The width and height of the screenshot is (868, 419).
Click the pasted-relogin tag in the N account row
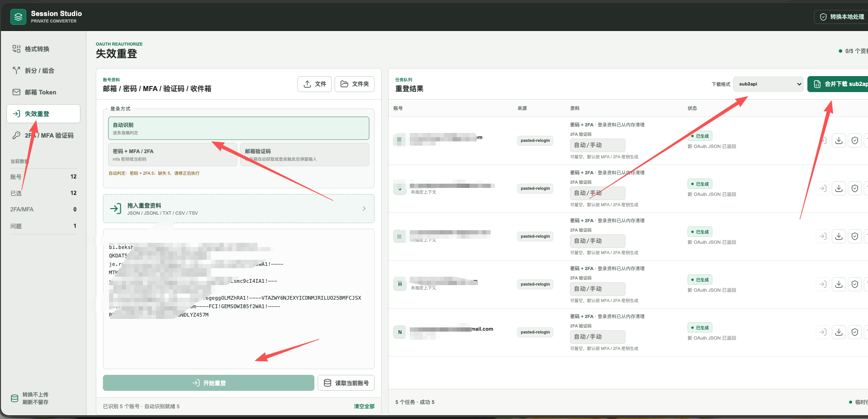coord(535,332)
